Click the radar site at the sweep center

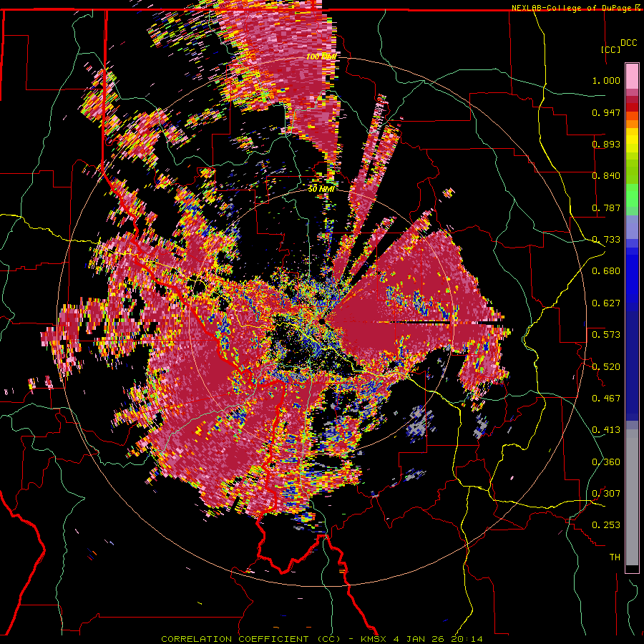pyautogui.click(x=321, y=321)
